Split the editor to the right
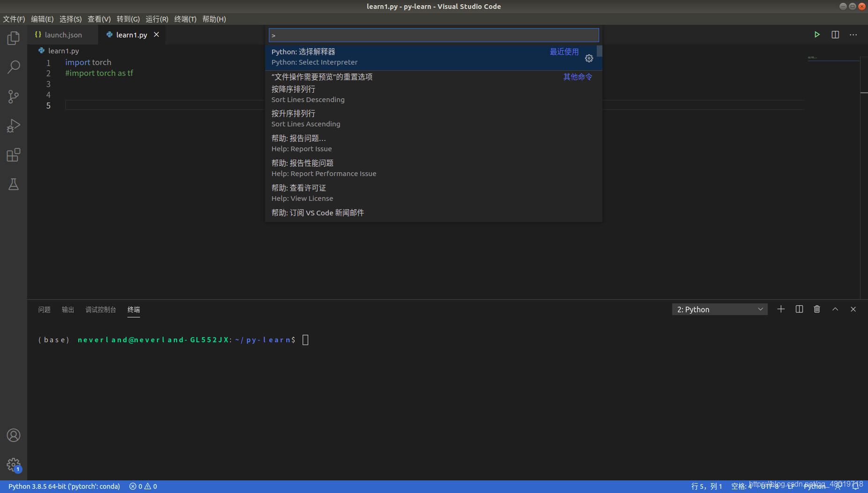The image size is (868, 493). 835,35
